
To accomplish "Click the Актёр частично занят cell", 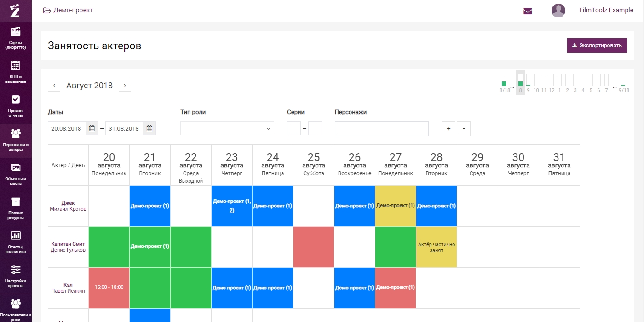I will [437, 247].
